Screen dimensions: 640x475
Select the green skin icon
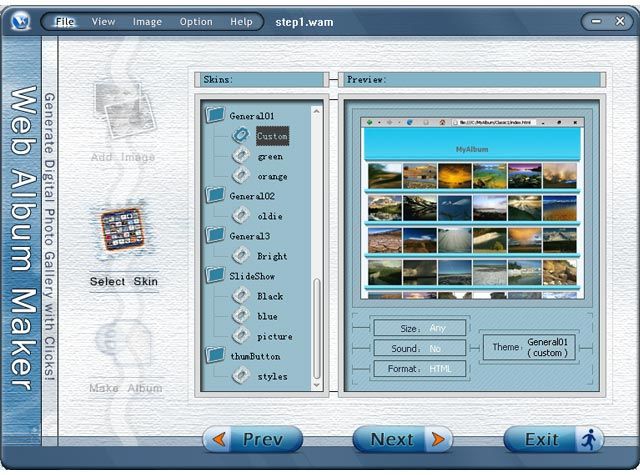[x=240, y=156]
